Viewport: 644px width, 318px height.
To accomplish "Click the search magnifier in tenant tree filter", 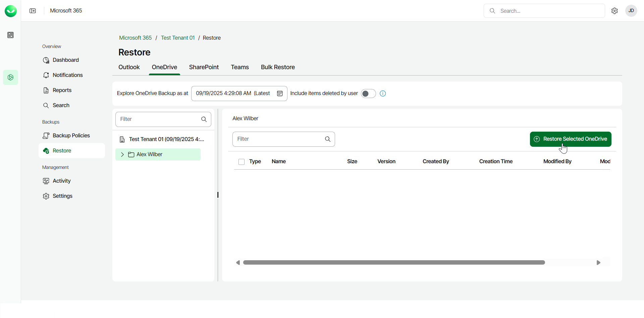I will point(204,119).
